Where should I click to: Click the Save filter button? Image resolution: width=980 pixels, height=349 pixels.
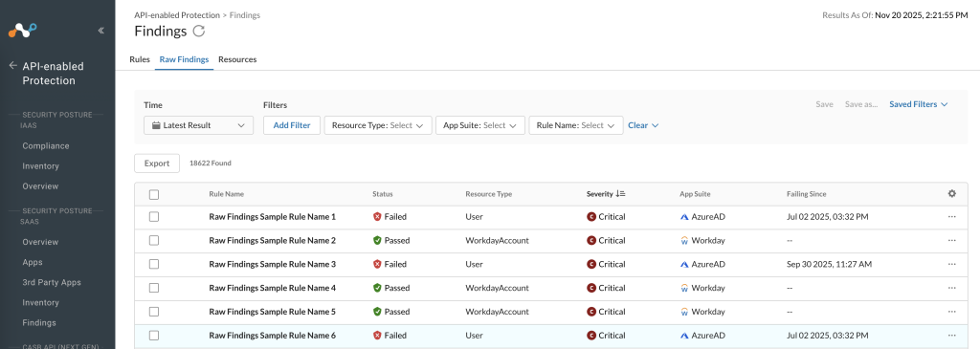pos(824,104)
